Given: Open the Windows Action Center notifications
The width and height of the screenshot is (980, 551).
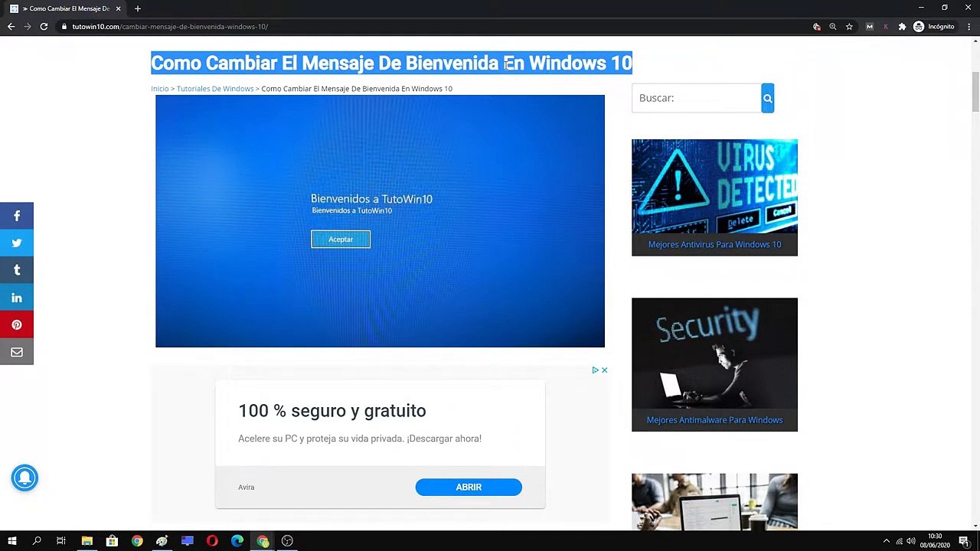Looking at the screenshot, I should click(x=964, y=541).
